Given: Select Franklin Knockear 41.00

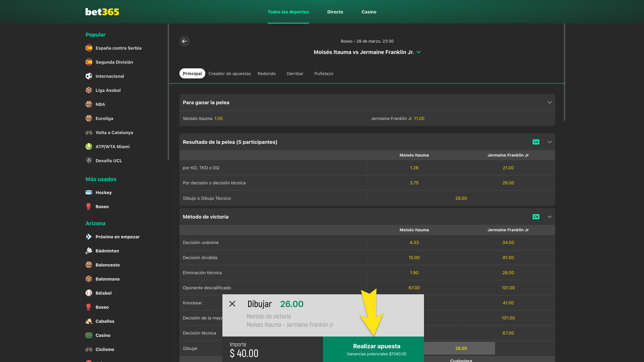Looking at the screenshot, I should pos(508,303).
